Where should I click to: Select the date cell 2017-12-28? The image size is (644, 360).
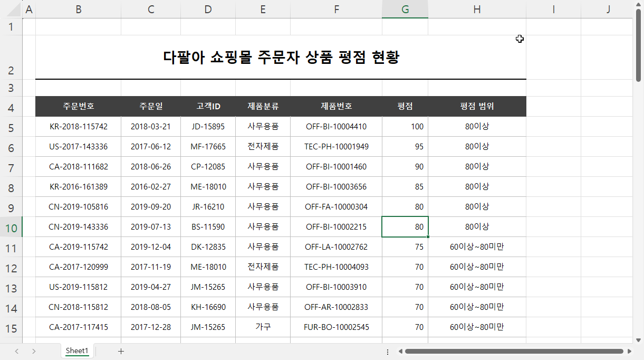151,327
